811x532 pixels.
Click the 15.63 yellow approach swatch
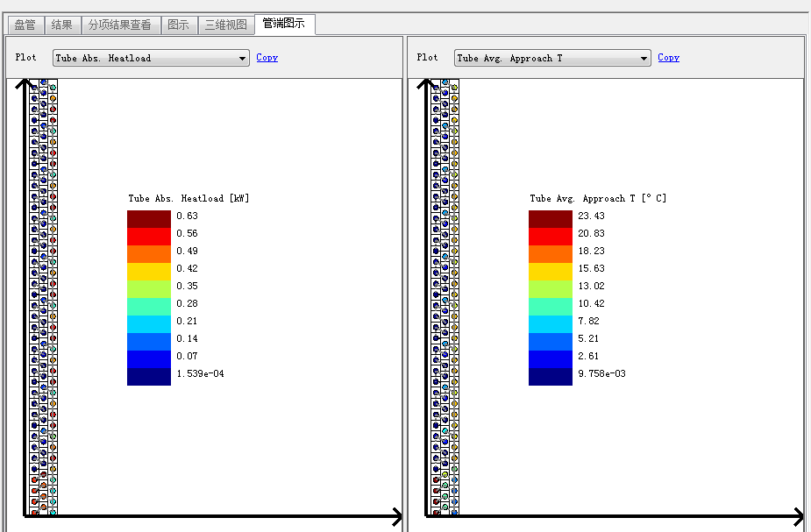pos(551,272)
